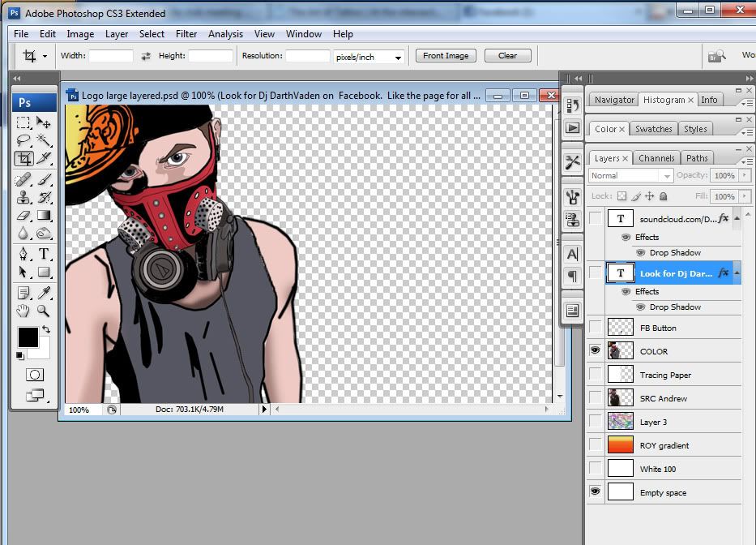
Task: Show the FB Button layer
Action: [x=596, y=328]
